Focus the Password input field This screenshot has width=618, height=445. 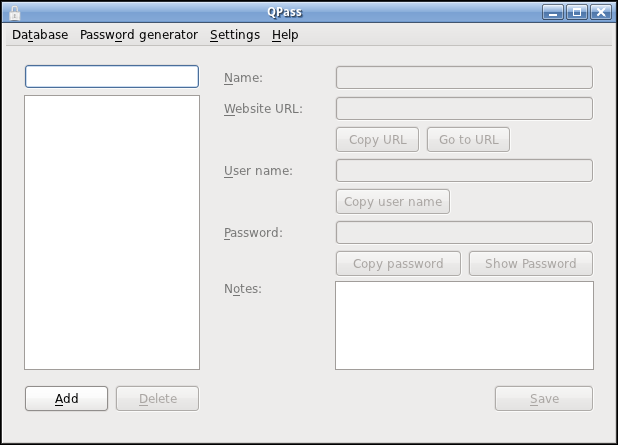464,233
